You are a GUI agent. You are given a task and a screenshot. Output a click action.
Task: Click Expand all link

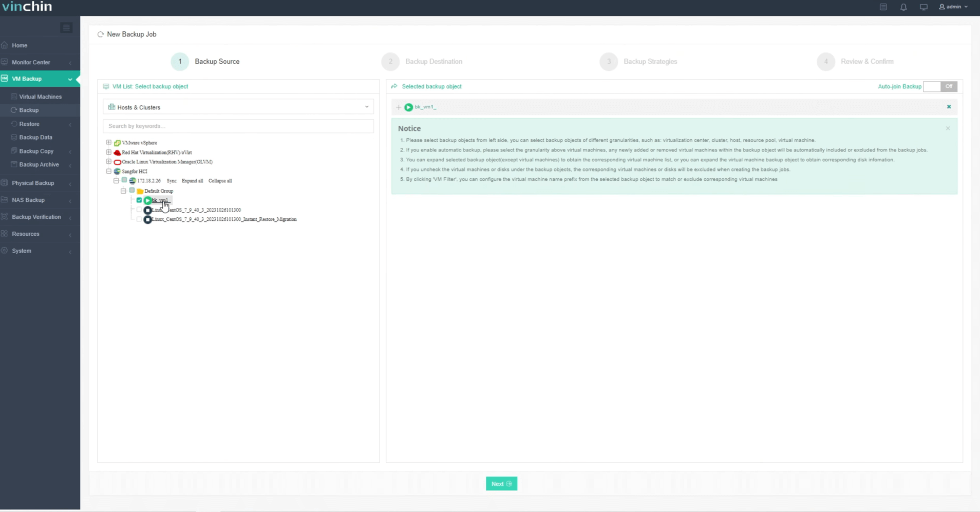coord(192,181)
